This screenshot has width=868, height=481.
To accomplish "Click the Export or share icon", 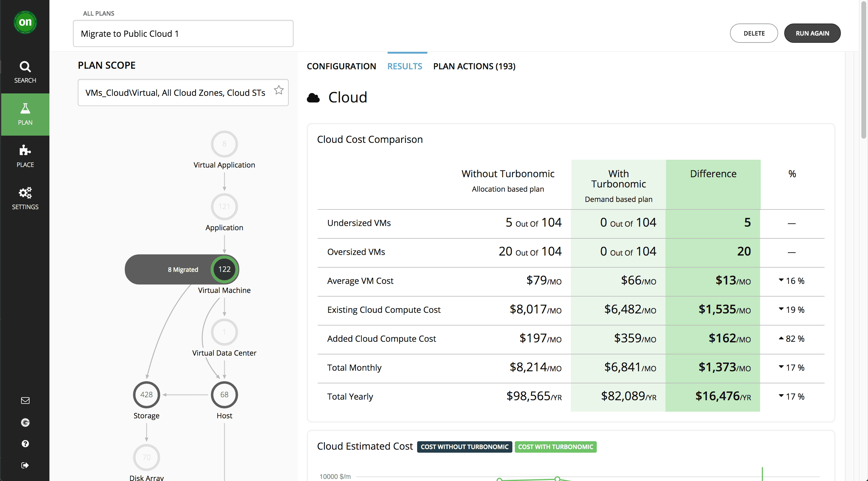I will (25, 464).
